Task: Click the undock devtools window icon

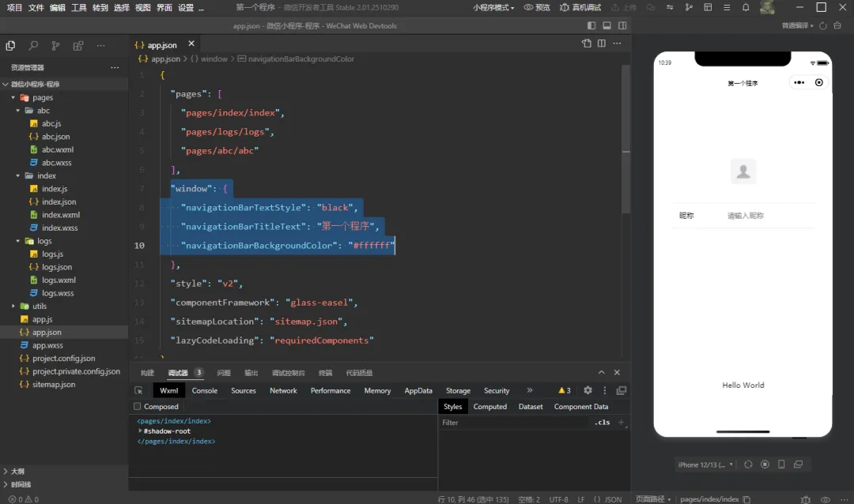Action: pos(622,390)
